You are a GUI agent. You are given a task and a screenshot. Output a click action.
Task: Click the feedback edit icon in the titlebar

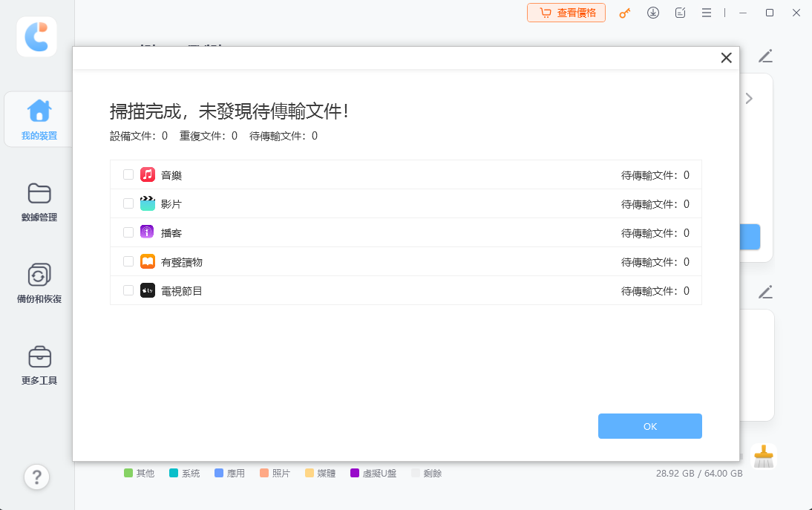point(680,13)
